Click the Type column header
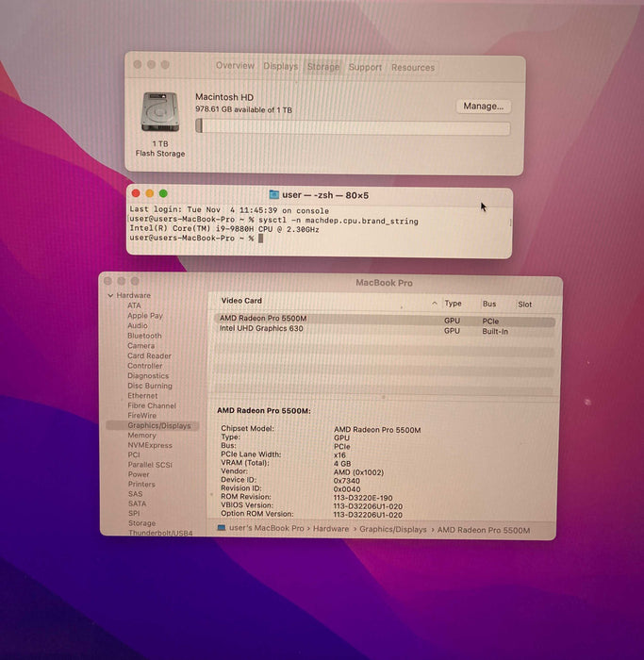 [x=454, y=304]
